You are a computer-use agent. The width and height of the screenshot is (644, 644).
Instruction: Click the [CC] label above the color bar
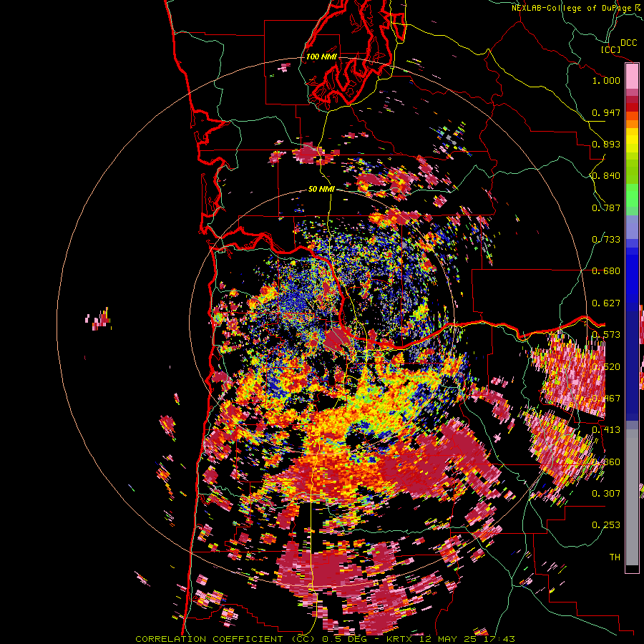coord(610,49)
